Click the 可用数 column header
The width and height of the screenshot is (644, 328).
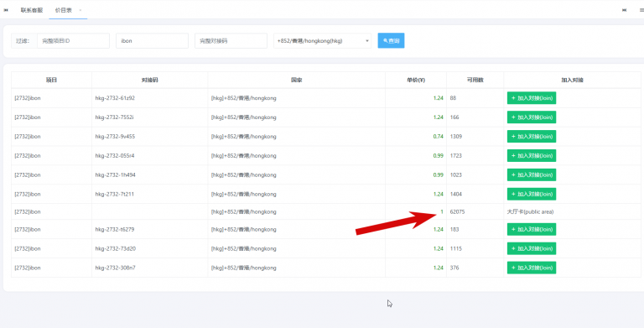475,81
